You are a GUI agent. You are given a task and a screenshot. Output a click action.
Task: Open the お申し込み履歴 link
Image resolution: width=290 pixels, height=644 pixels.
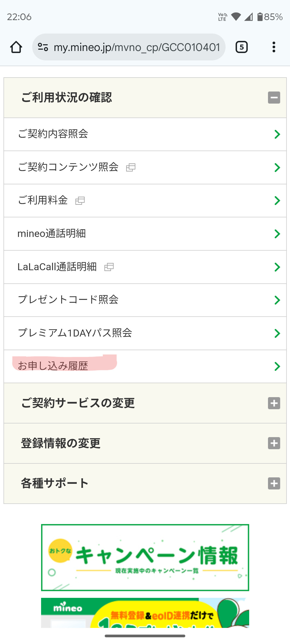pyautogui.click(x=53, y=366)
